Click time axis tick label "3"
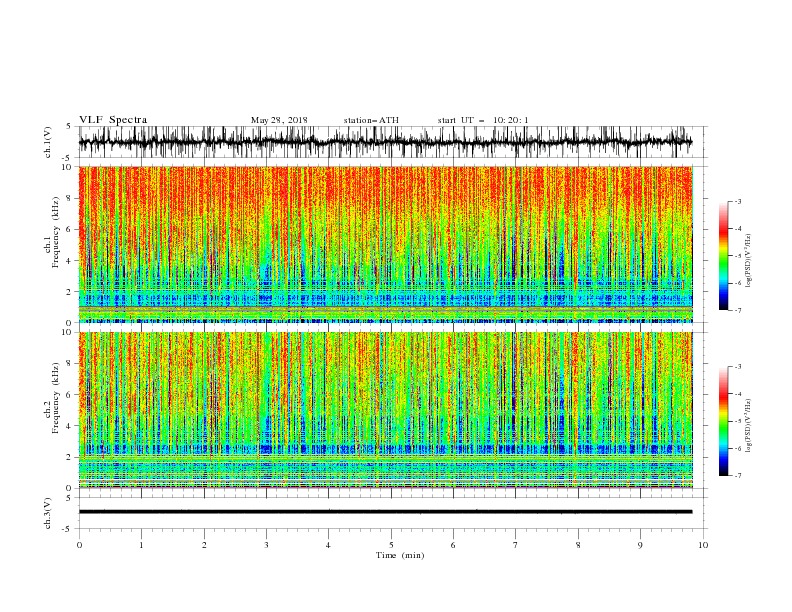 click(266, 545)
